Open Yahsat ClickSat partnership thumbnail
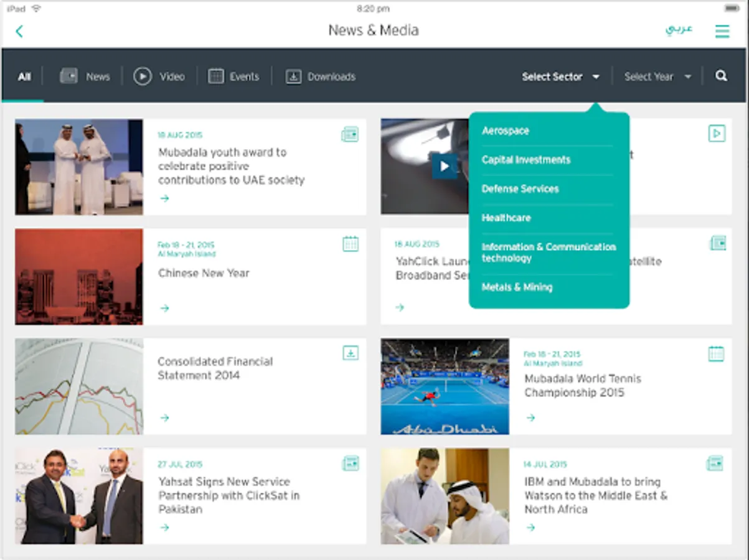The image size is (749, 560). [79, 497]
